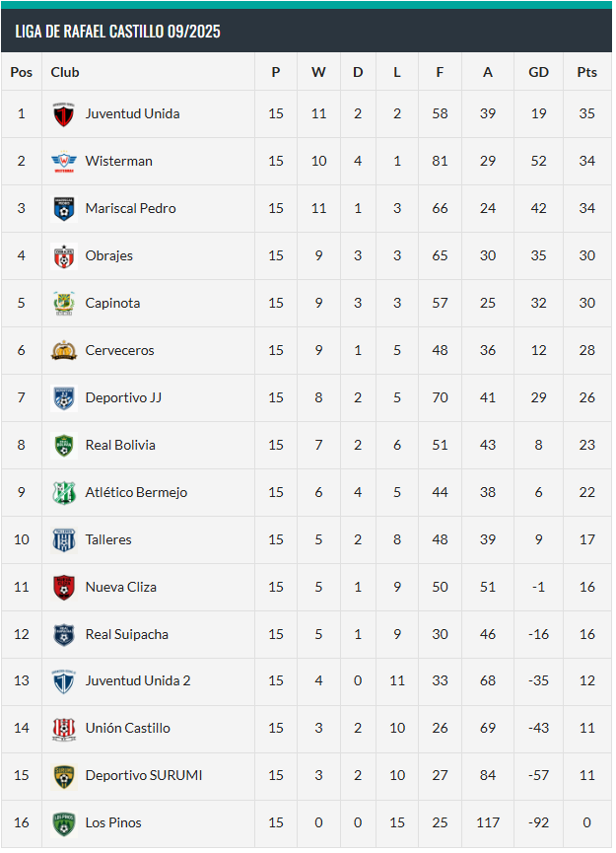The width and height of the screenshot is (616, 853).
Task: Click the Wisterman team logo
Action: (x=64, y=162)
